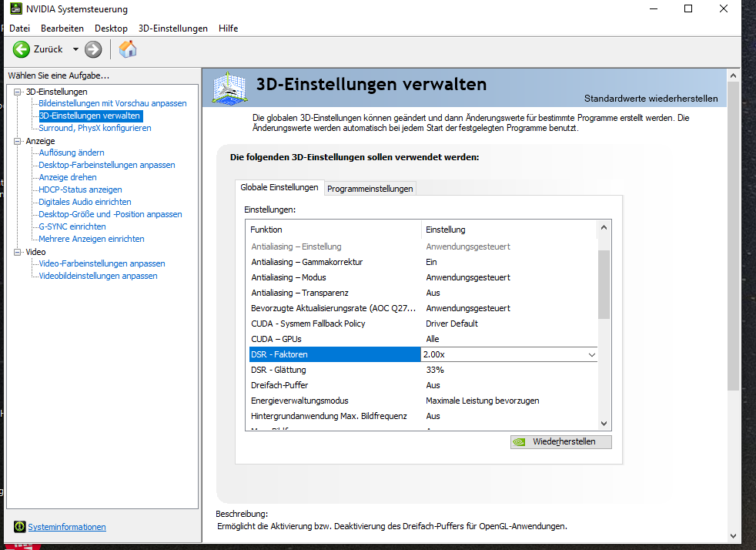
Task: Select the DSR - Glättung row
Action: pos(423,370)
